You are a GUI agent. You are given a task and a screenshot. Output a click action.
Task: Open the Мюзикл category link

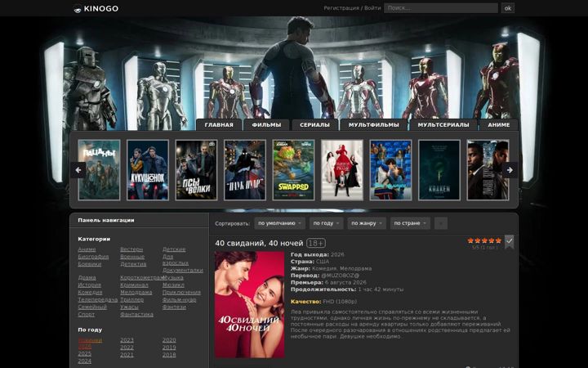[173, 285]
